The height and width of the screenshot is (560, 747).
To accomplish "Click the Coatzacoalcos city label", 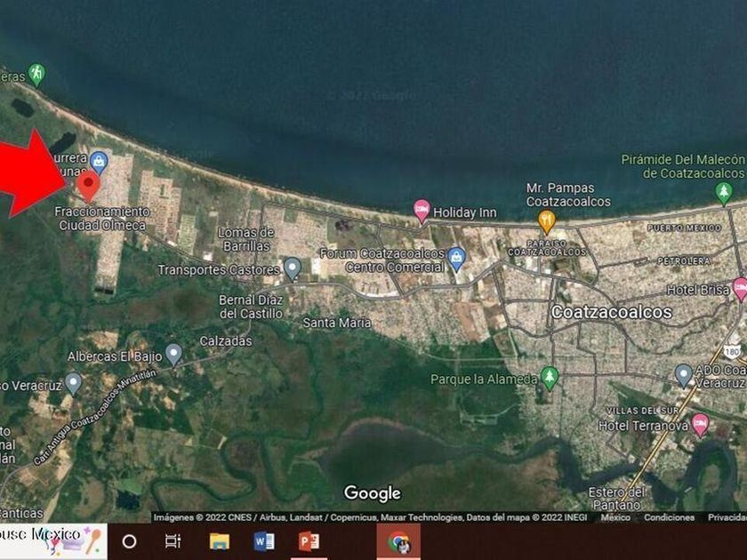I will click(611, 312).
